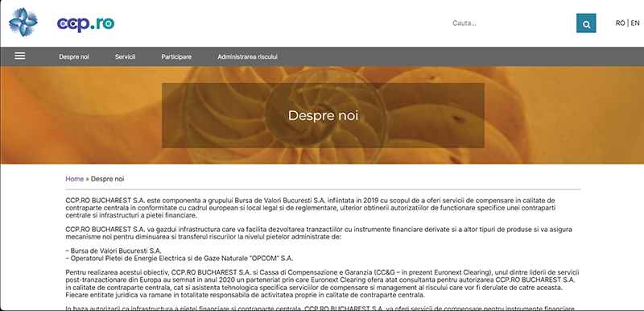Image resolution: width=644 pixels, height=311 pixels.
Task: Open the Servicii menu item
Action: point(125,56)
